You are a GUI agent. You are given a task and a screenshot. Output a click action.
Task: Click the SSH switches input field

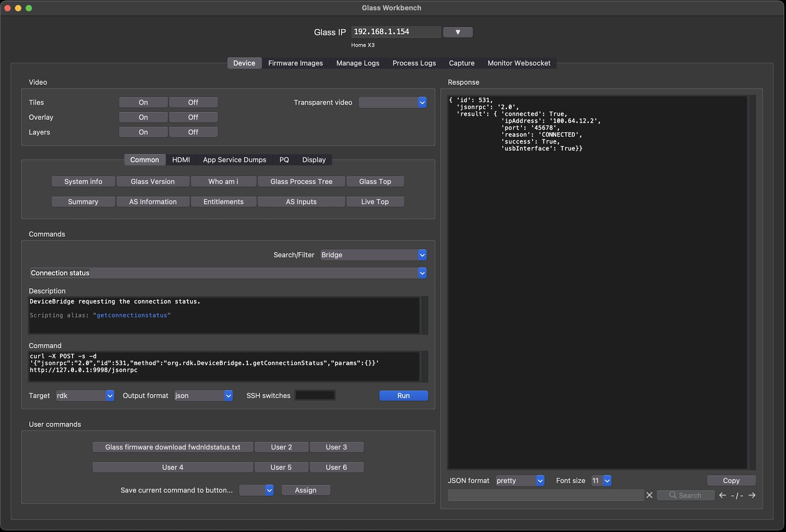pos(315,396)
